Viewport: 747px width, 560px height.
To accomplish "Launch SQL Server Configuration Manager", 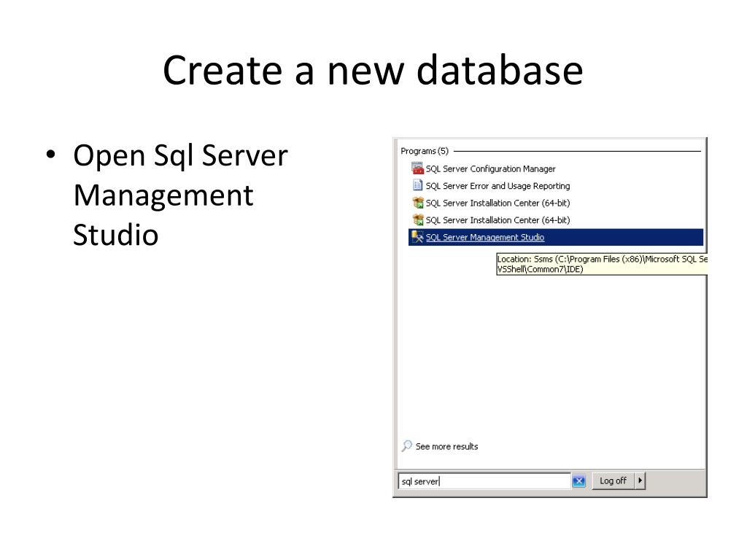I will [x=490, y=169].
